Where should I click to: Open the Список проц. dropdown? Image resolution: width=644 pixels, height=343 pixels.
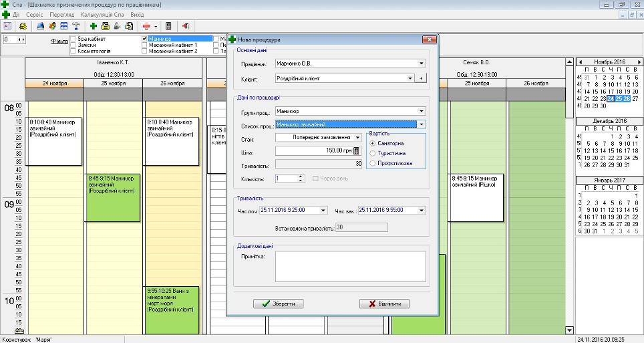[422, 124]
